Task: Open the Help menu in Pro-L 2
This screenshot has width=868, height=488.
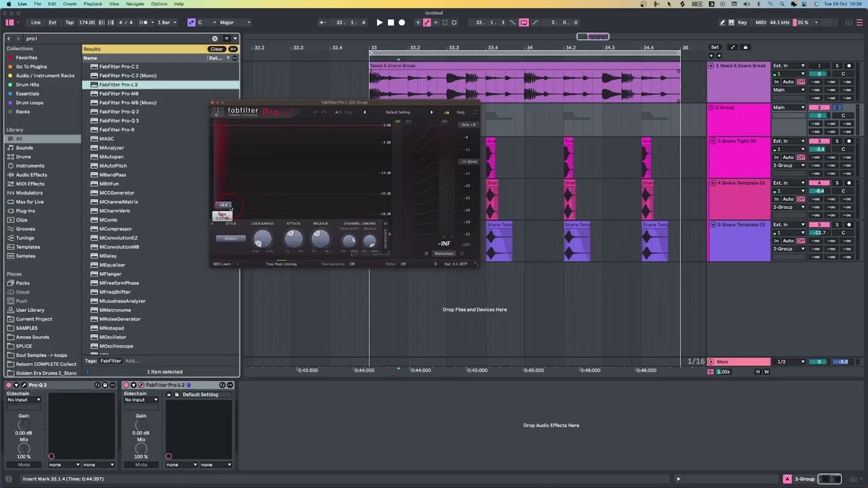Action: coord(460,112)
